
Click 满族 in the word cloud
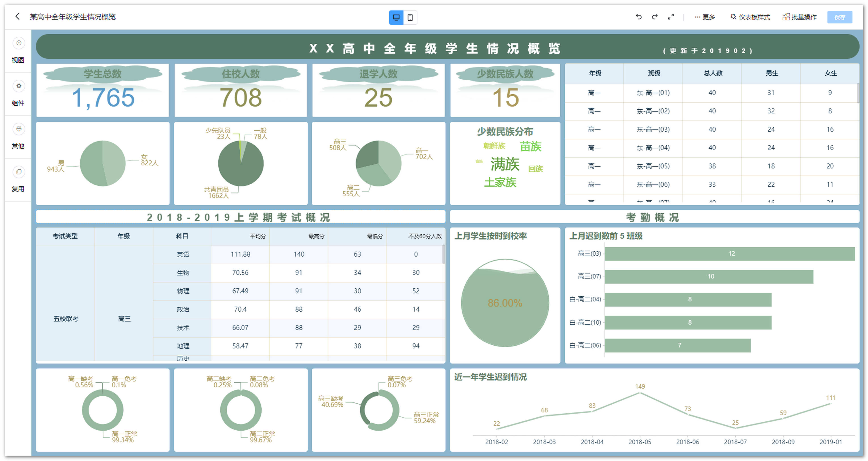(x=505, y=164)
